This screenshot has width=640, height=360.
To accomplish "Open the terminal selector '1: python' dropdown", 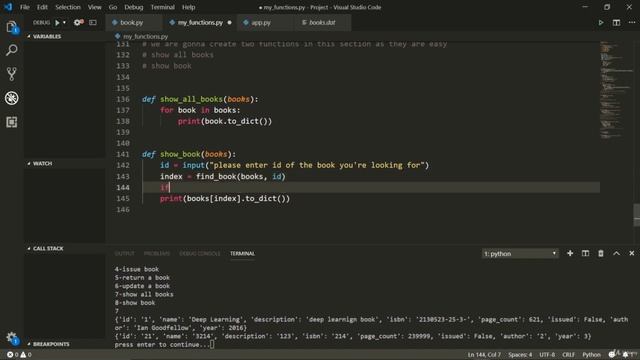I will pos(520,254).
